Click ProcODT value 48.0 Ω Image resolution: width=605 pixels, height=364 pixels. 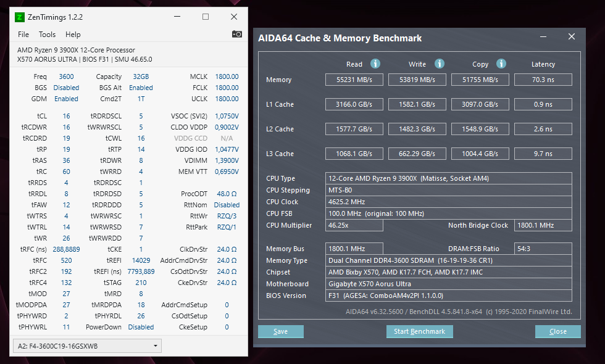(x=227, y=194)
